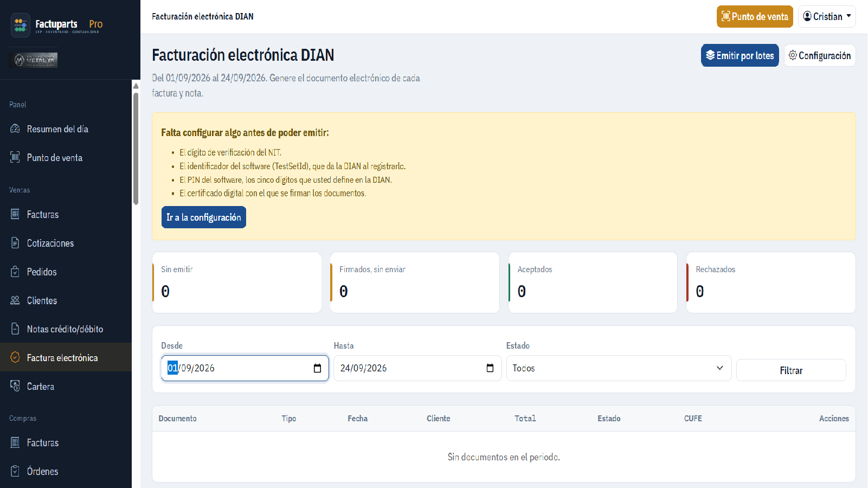Click the Filtrar button

click(x=791, y=370)
